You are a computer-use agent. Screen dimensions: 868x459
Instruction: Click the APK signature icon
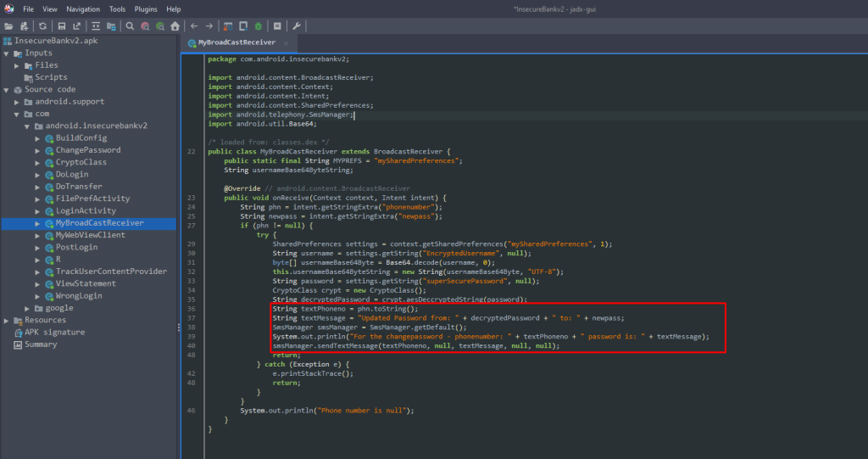coord(18,333)
